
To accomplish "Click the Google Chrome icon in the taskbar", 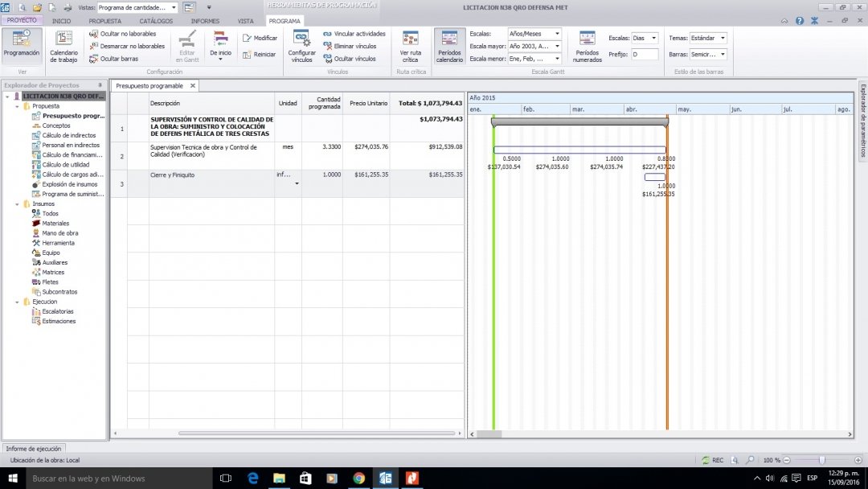I will point(358,478).
